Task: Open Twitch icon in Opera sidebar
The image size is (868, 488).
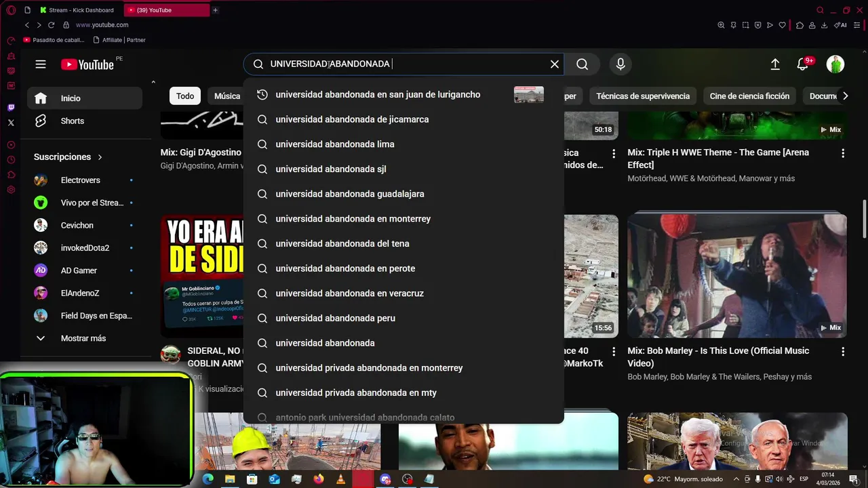Action: [11, 108]
